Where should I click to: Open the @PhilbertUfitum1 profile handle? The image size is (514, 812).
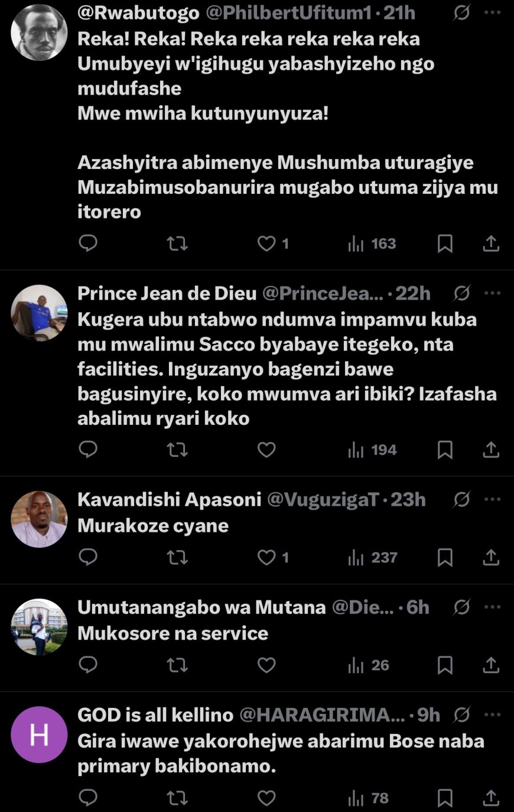click(x=288, y=12)
